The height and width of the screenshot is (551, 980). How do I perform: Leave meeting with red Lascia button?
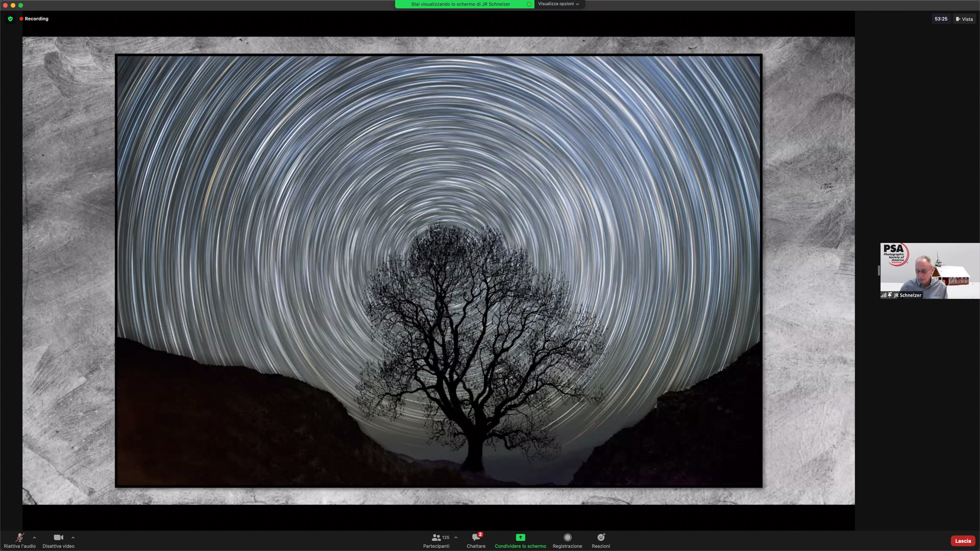[x=962, y=541]
